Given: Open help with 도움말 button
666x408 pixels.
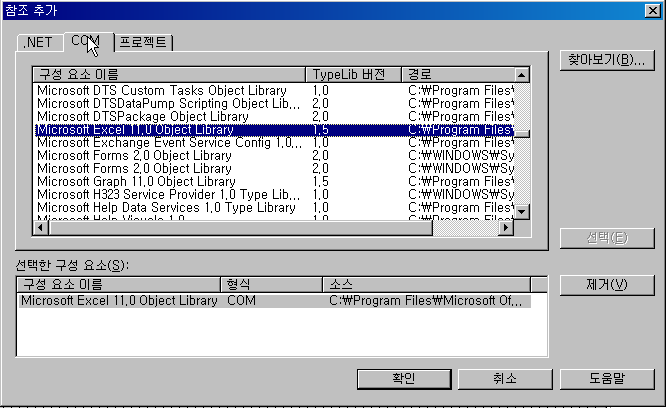Looking at the screenshot, I should 607,378.
